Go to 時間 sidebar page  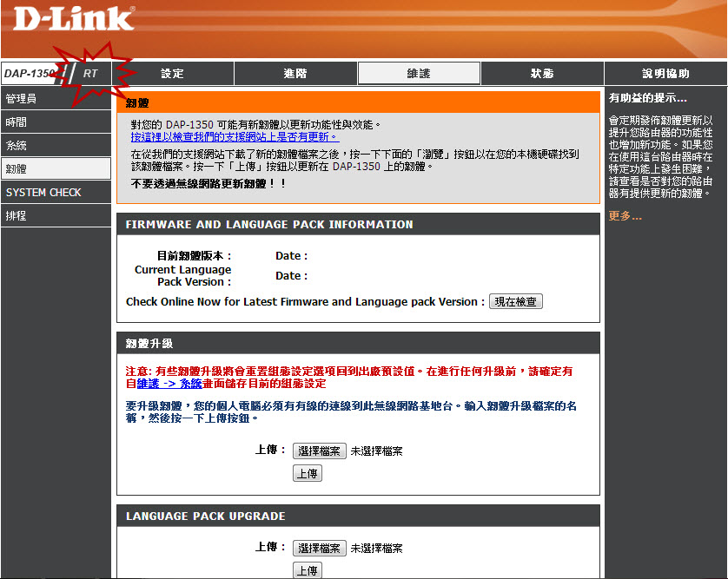tap(56, 122)
